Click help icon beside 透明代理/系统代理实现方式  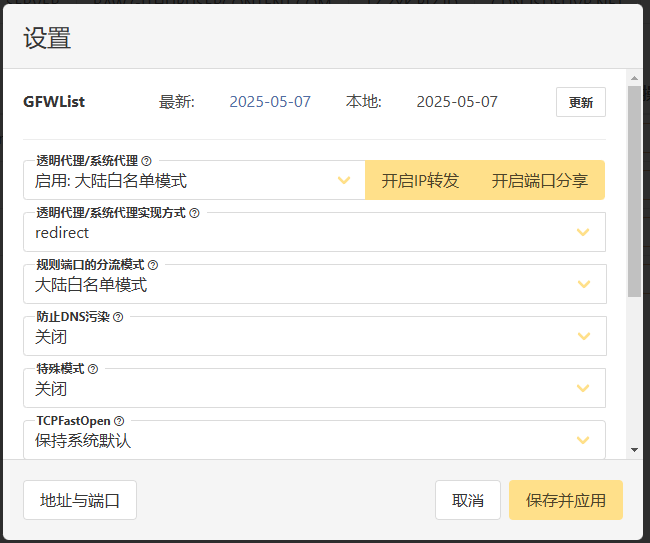194,213
